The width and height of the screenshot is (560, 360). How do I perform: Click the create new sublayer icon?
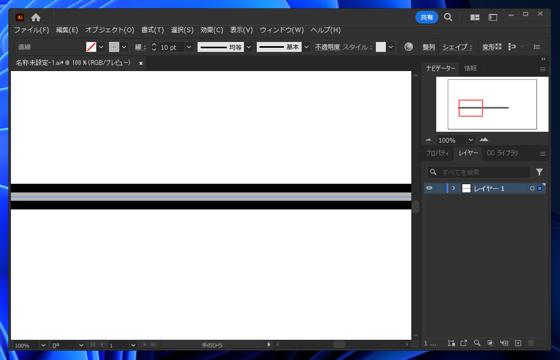(x=504, y=343)
